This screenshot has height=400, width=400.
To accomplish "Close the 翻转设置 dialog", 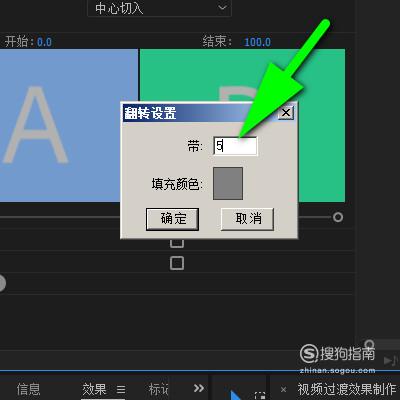I will coord(286,113).
